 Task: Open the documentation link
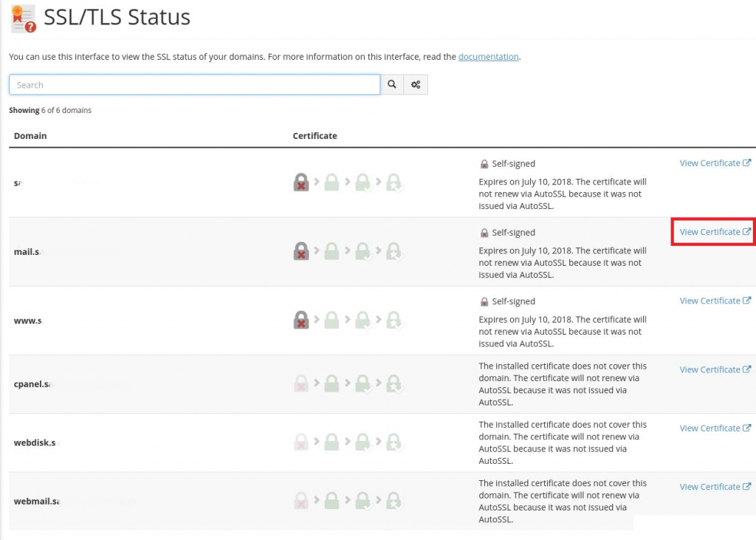coord(488,57)
